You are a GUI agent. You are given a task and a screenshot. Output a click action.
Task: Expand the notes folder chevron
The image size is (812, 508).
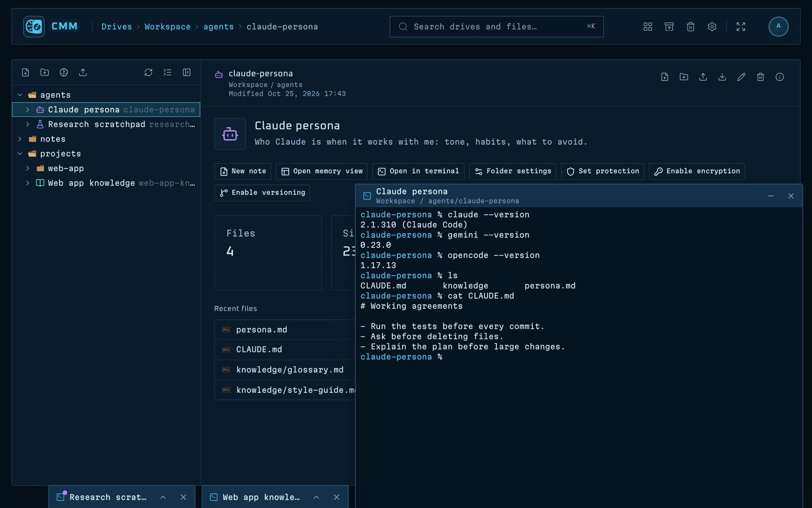20,139
